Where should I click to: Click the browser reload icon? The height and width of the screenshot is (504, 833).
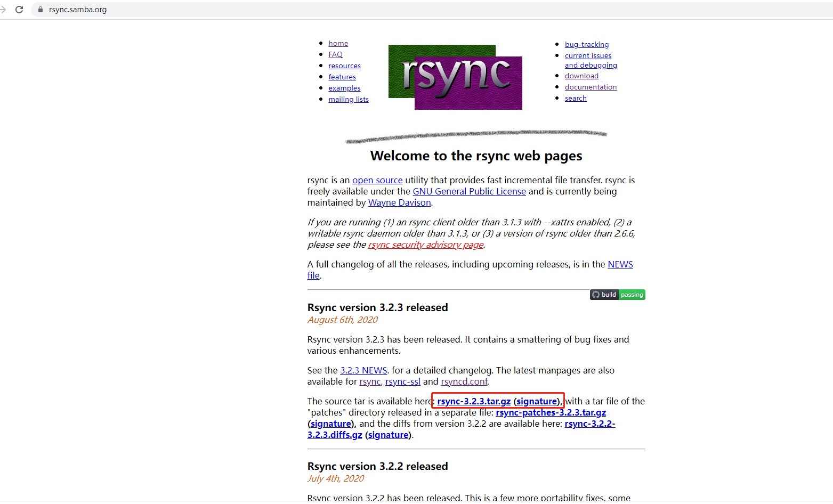click(x=20, y=9)
